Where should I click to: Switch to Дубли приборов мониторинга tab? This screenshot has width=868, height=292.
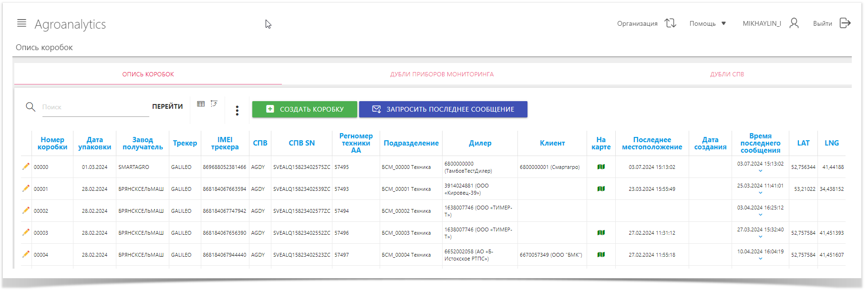point(442,74)
